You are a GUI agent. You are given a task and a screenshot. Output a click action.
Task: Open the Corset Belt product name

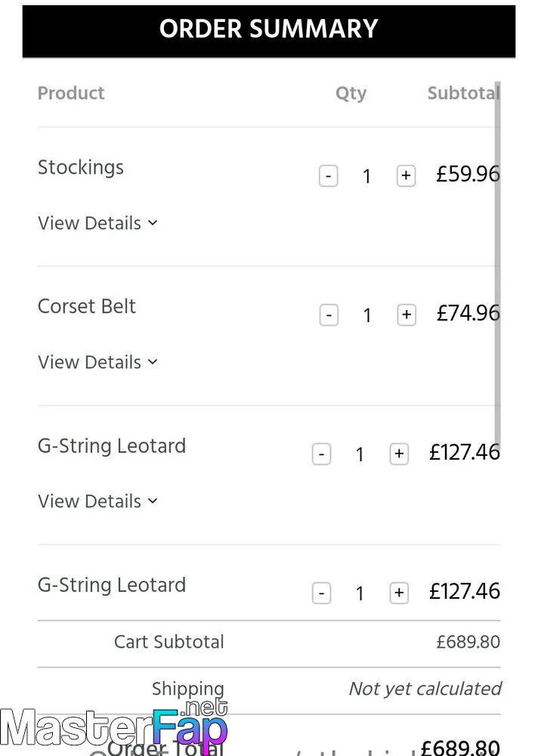coord(87,306)
